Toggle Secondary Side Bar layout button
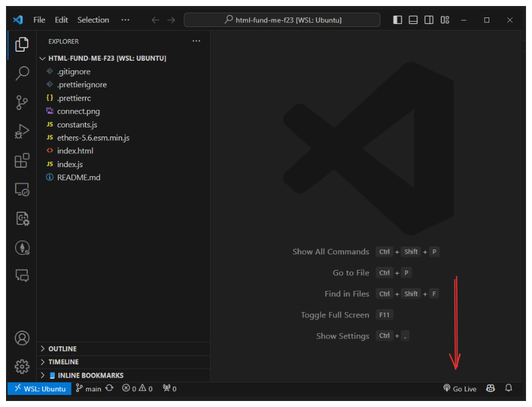 [x=429, y=20]
